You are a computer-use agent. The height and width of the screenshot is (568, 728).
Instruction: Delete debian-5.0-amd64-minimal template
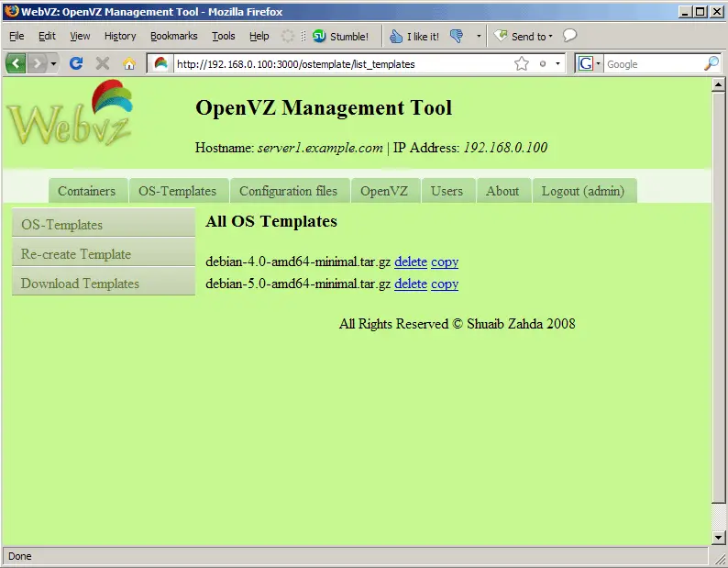tap(411, 284)
